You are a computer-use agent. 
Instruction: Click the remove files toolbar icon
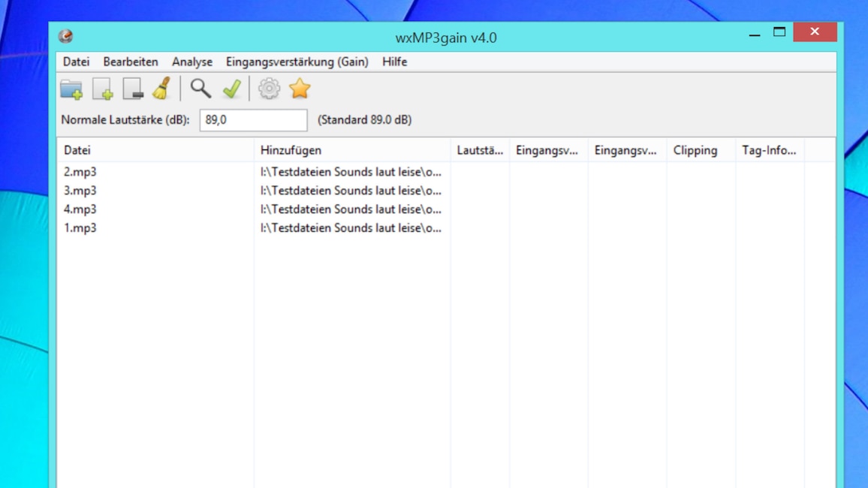click(134, 89)
